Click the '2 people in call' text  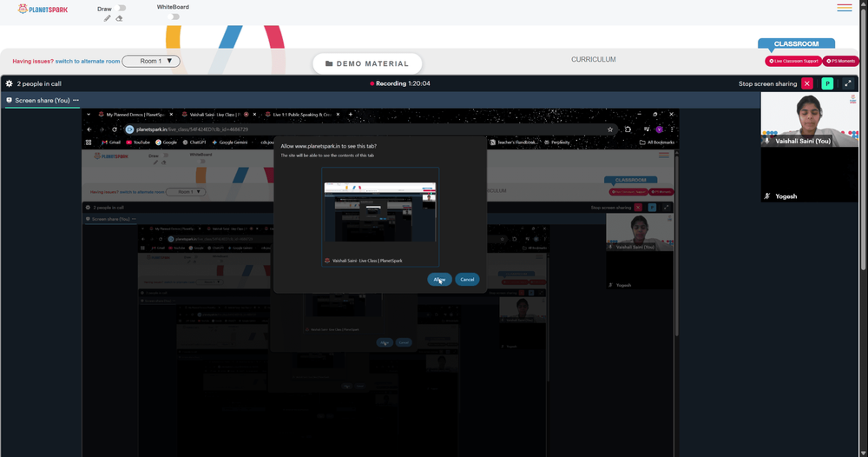point(39,83)
